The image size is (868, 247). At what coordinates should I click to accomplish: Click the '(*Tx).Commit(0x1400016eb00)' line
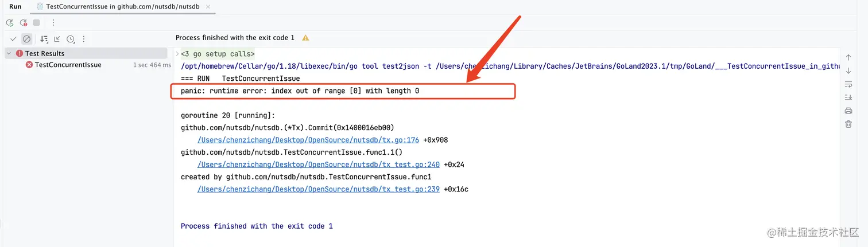tap(288, 128)
